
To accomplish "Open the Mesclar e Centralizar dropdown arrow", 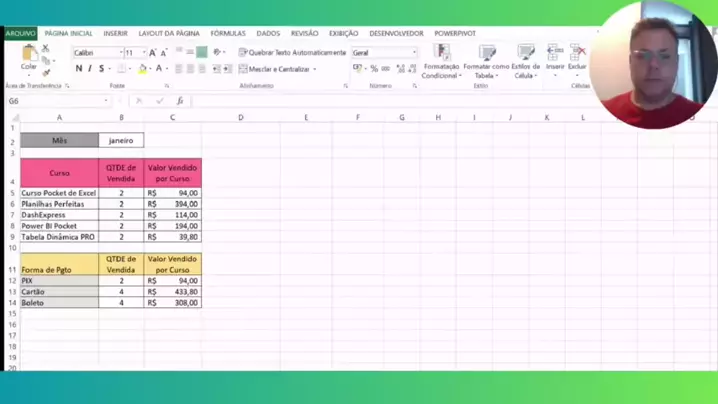I will (315, 70).
